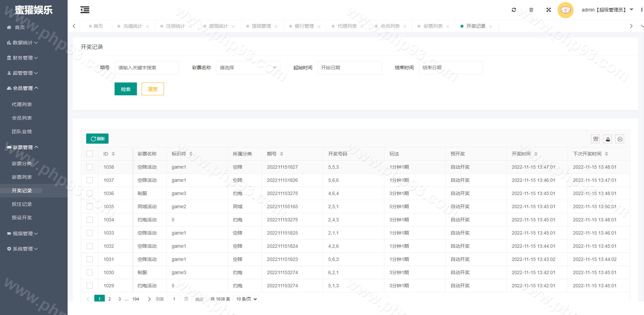Click the trash icon to clear cache
Viewport: 644px width, 315px height.
click(531, 10)
